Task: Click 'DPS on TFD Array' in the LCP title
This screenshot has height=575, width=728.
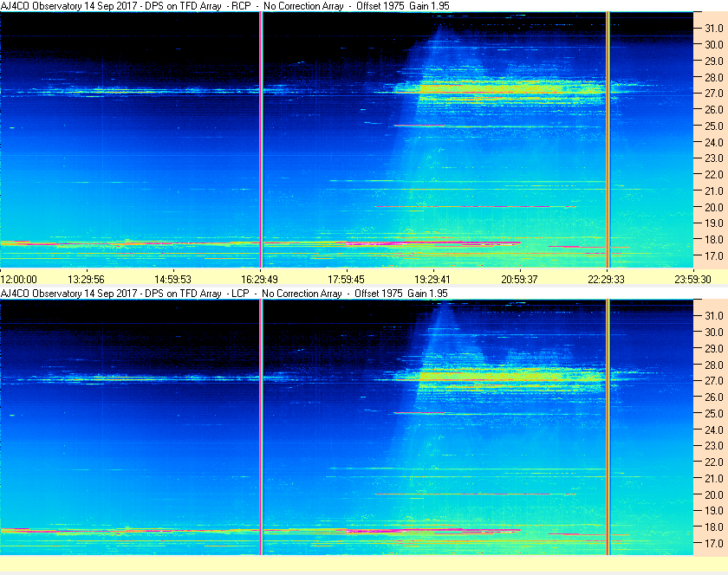Action: (183, 294)
